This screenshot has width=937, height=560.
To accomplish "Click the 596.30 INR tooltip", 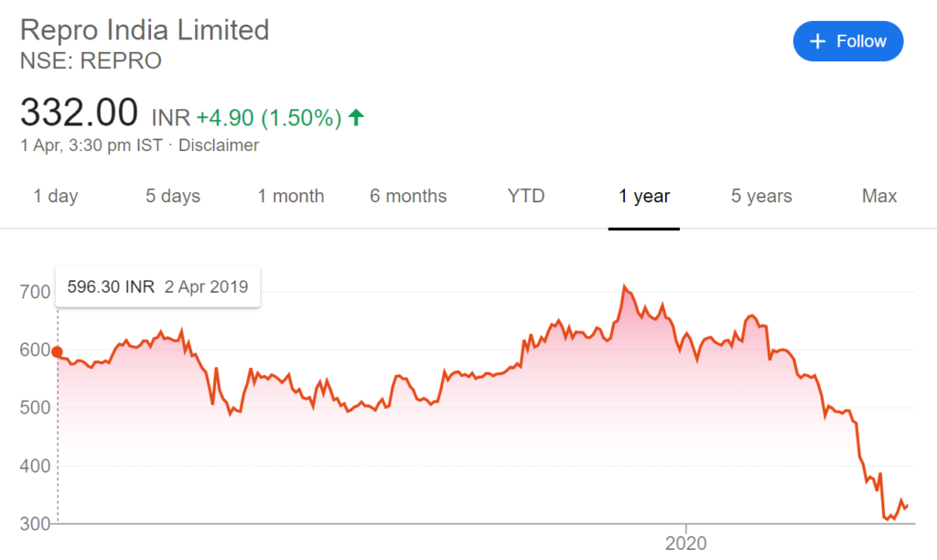I will [x=157, y=286].
